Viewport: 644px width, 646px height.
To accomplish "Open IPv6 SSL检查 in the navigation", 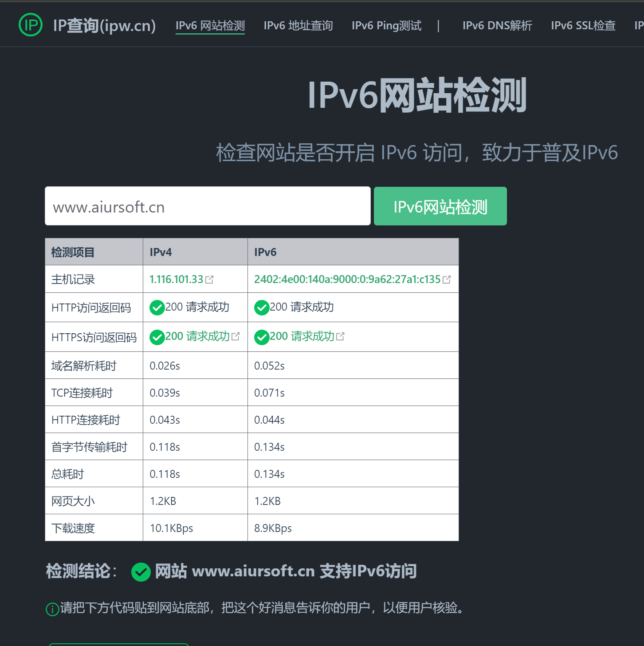I will pyautogui.click(x=583, y=26).
